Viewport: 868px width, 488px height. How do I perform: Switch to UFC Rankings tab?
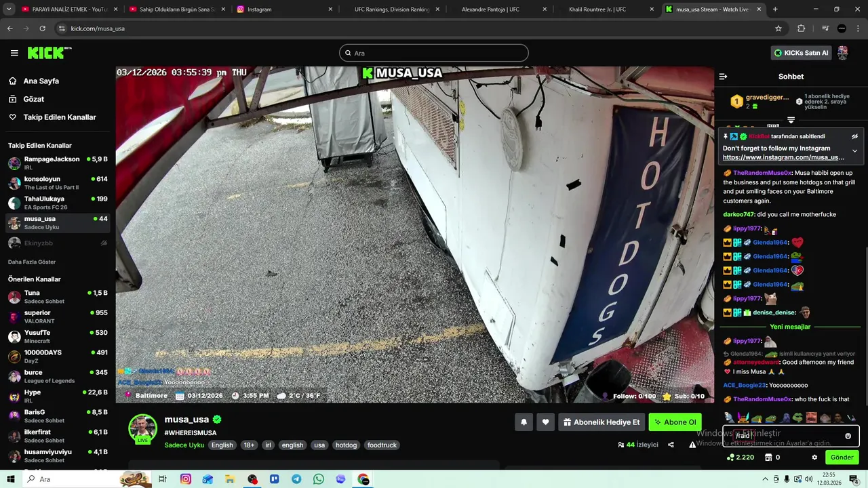392,9
